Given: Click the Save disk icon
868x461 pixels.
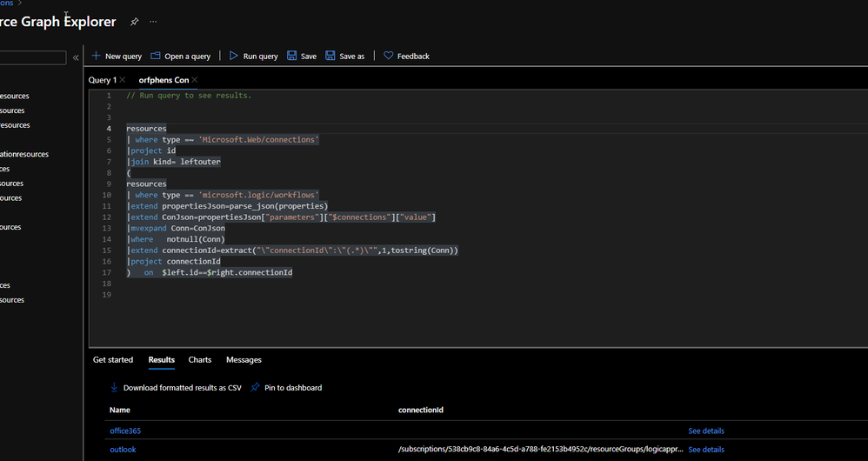Looking at the screenshot, I should click(291, 56).
